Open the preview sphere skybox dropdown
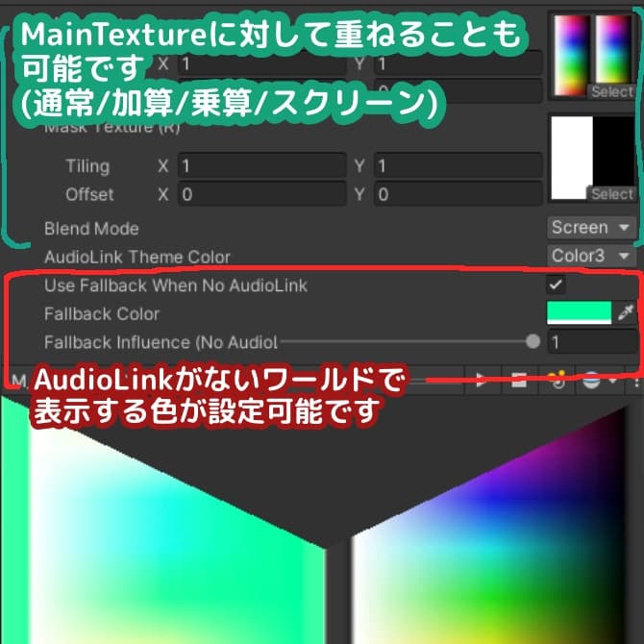 [x=599, y=381]
